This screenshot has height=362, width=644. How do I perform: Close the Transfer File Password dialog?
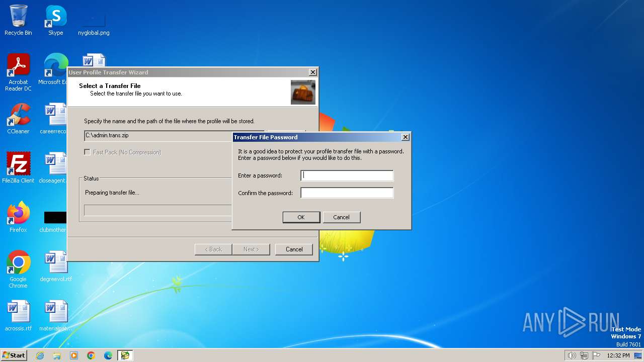(406, 137)
